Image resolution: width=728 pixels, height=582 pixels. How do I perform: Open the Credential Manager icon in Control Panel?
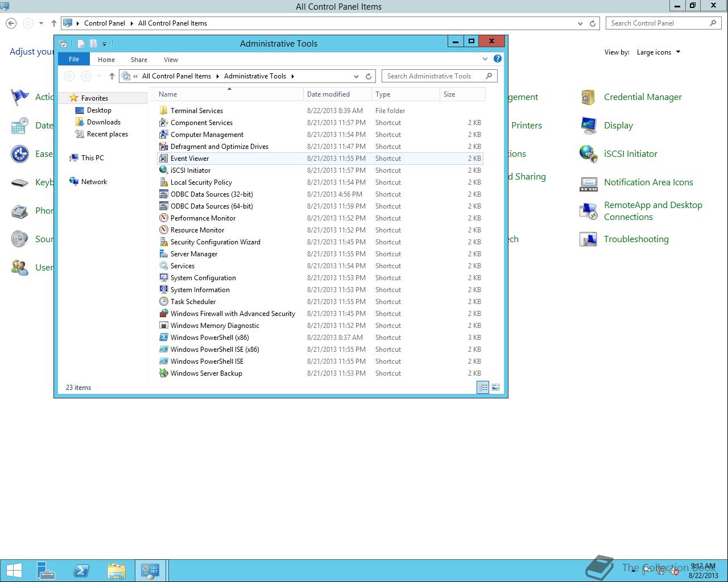point(588,97)
